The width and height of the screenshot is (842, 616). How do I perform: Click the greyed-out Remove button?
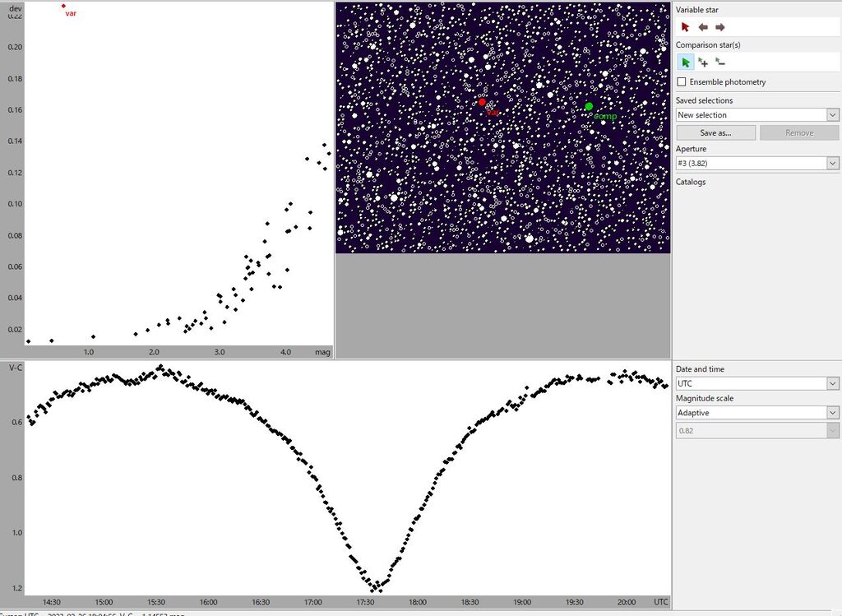(799, 132)
